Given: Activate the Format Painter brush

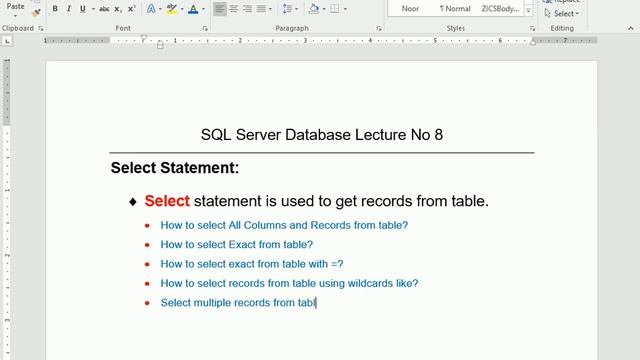Looking at the screenshot, I should [36, 13].
